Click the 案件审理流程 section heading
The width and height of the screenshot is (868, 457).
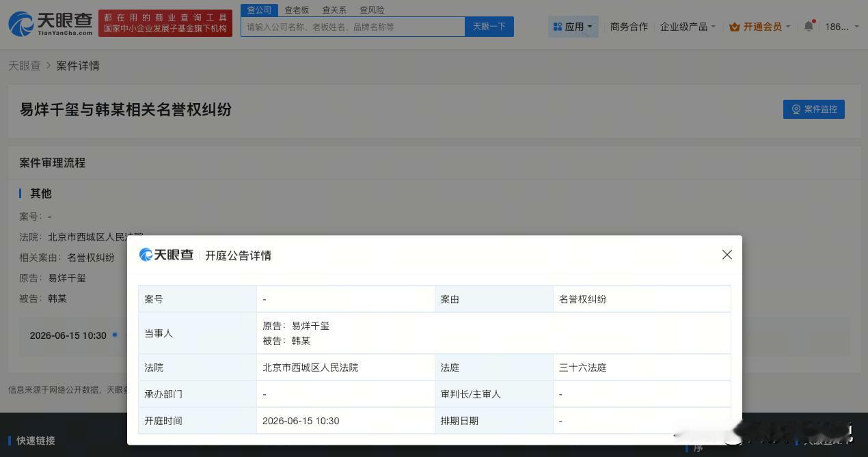53,163
